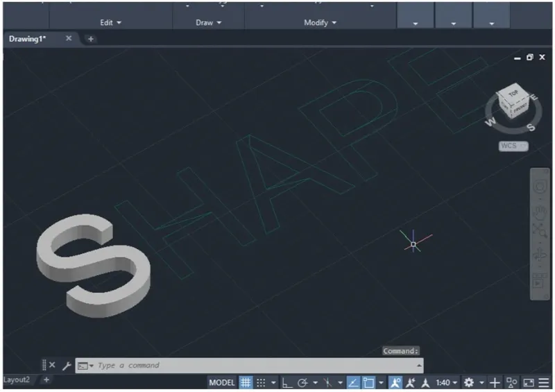This screenshot has width=555, height=392.
Task: Toggle the drawing grid display
Action: (x=246, y=382)
